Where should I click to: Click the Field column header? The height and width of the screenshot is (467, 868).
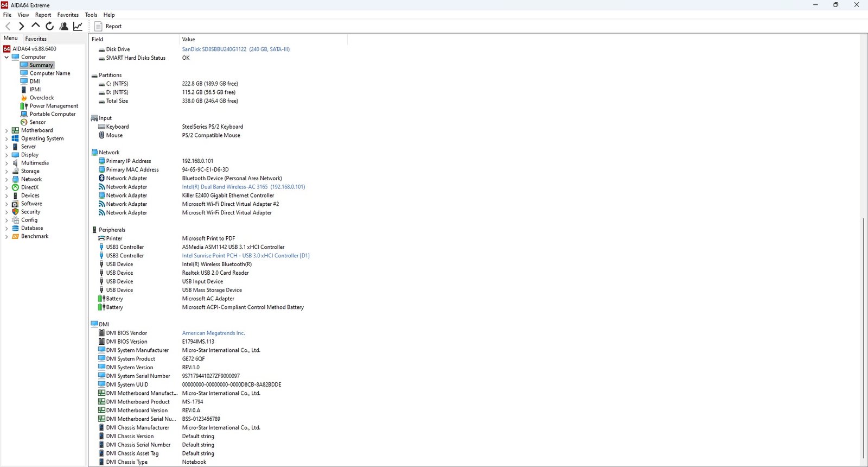[x=134, y=39]
